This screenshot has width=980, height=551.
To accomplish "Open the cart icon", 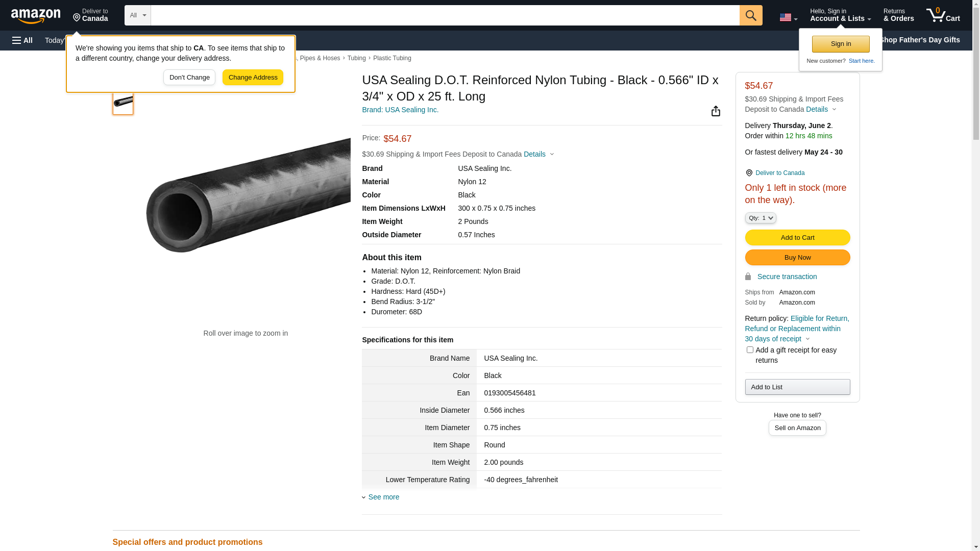I will pos(943,15).
